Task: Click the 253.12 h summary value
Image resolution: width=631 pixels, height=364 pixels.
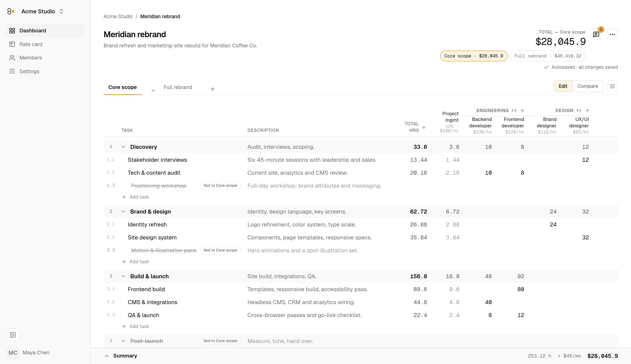Action: [539, 356]
